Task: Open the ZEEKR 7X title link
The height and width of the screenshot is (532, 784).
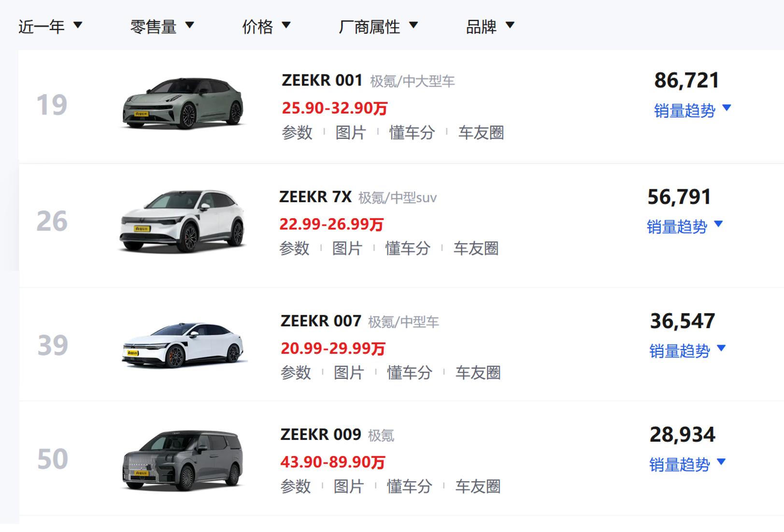Action: pyautogui.click(x=315, y=197)
